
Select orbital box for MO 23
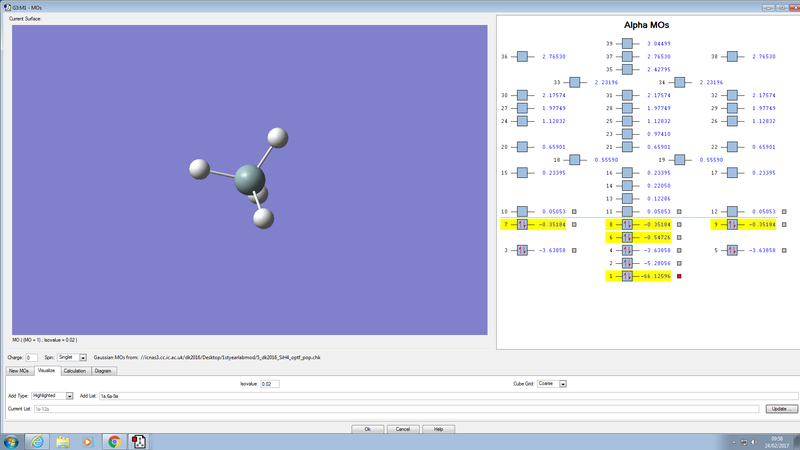[x=627, y=134]
